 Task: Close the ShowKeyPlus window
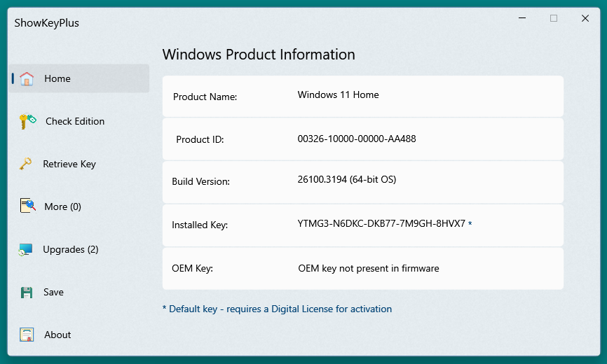[585, 18]
